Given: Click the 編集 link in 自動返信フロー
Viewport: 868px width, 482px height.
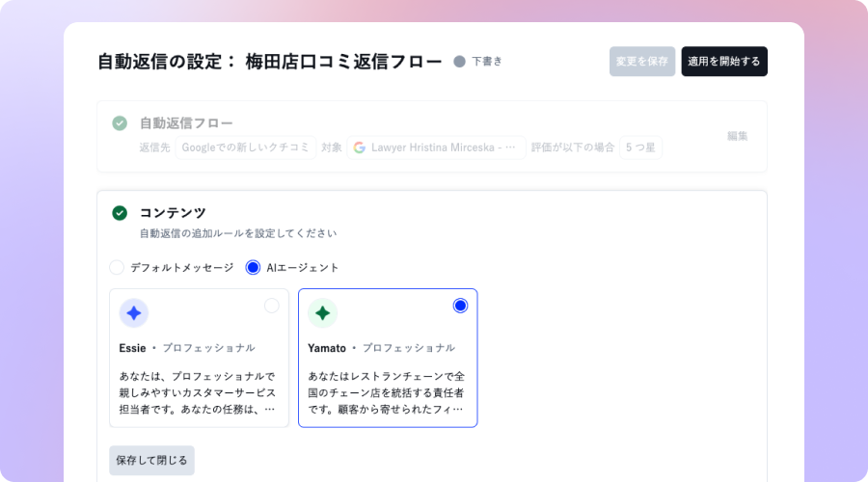Looking at the screenshot, I should (737, 136).
